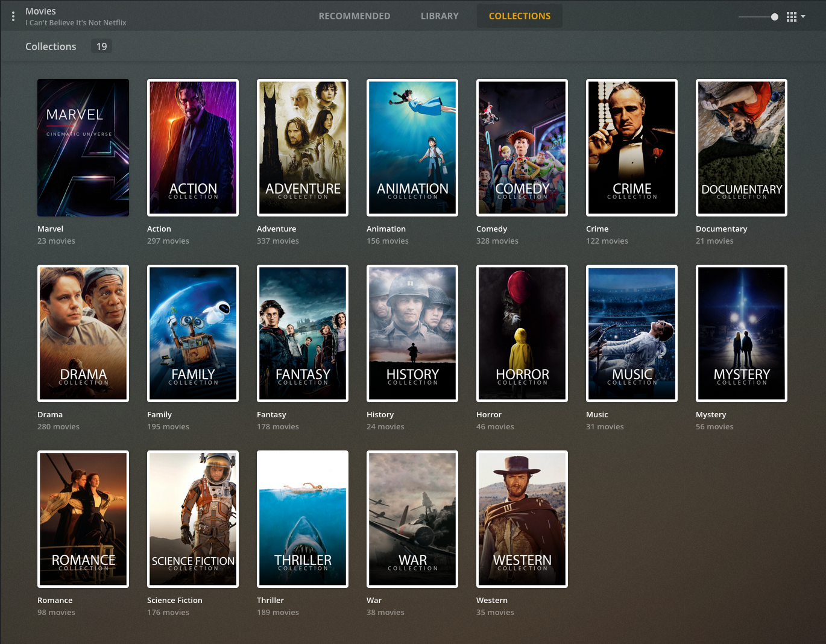Click the Mystery title link
Screen dimensions: 826x644
[x=711, y=415]
